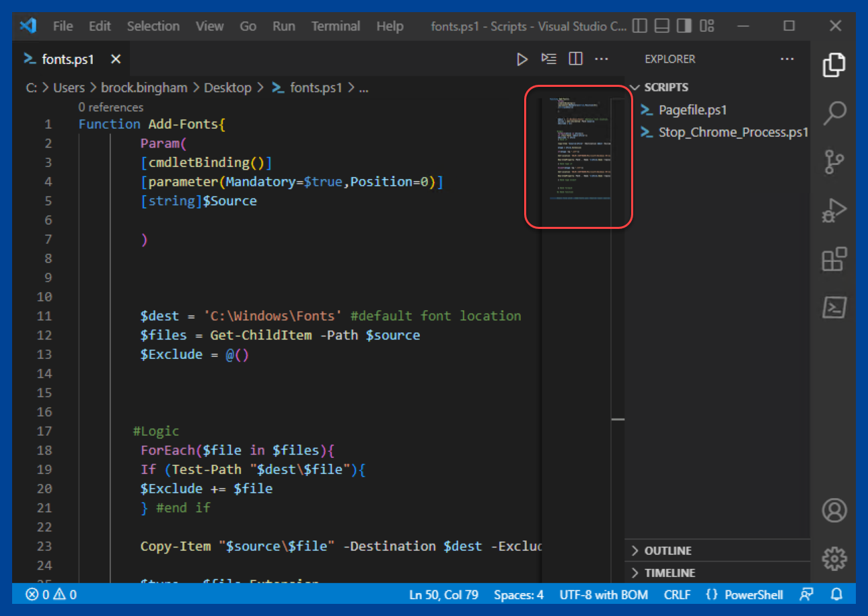Click the PowerShell terminal icon in activity bar
This screenshot has height=616, width=868.
(834, 308)
